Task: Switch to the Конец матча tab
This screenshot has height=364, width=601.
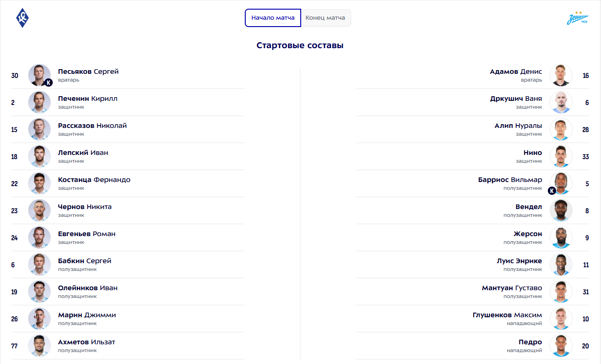Action: [x=325, y=18]
